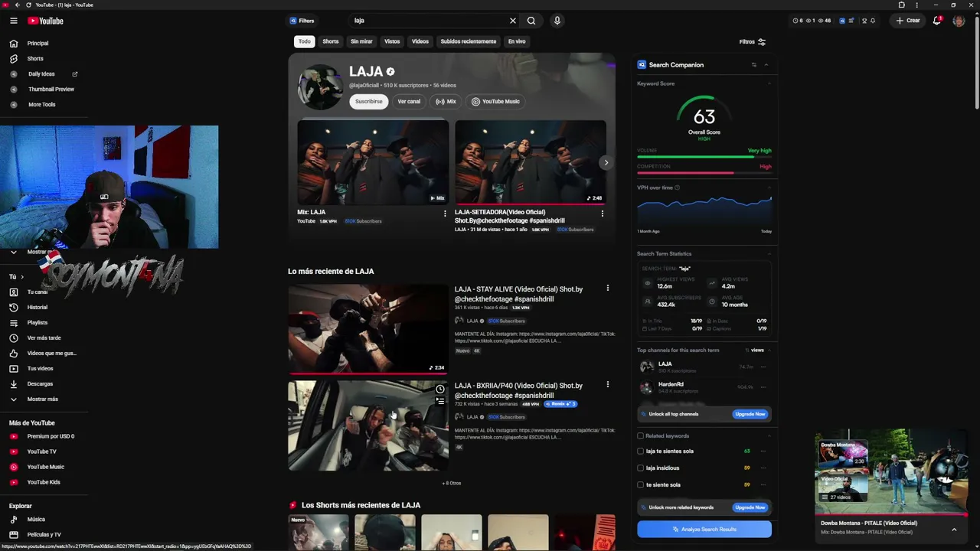Image resolution: width=980 pixels, height=551 pixels.
Task: Click Search Companion settings swap icon
Action: [754, 65]
